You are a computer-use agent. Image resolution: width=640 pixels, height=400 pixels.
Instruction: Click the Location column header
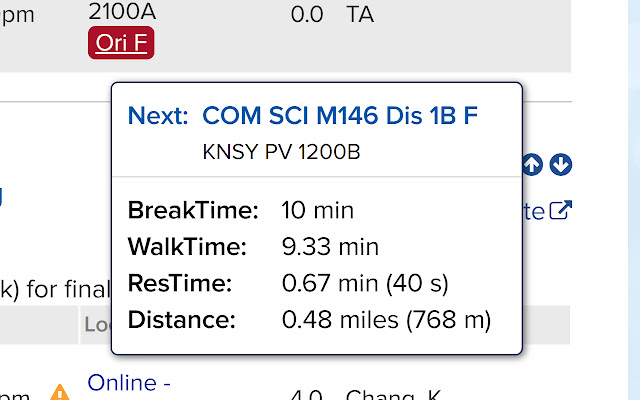tap(96, 325)
